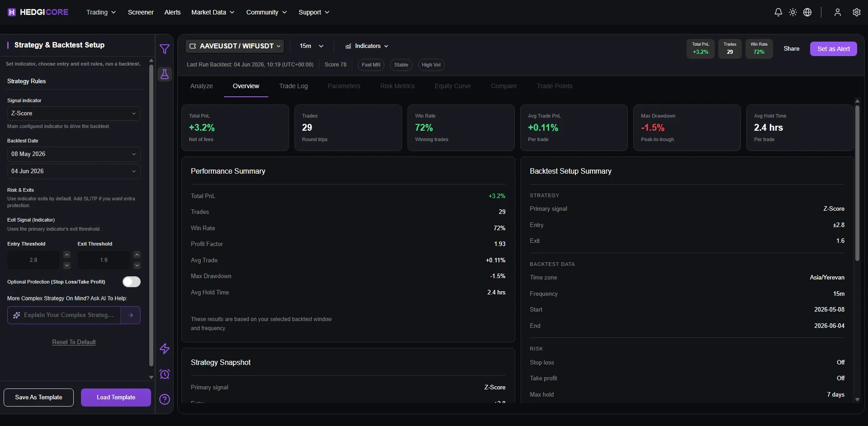Decrease the Entry Threshold value
The width and height of the screenshot is (868, 426).
click(67, 265)
